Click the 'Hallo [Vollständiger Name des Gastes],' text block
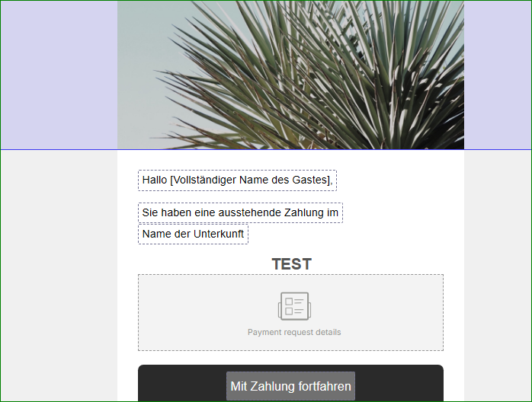The height and width of the screenshot is (402, 532). click(x=237, y=180)
